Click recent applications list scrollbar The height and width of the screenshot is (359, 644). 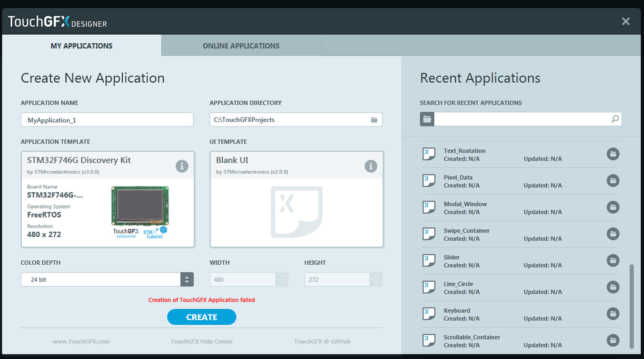point(632,307)
